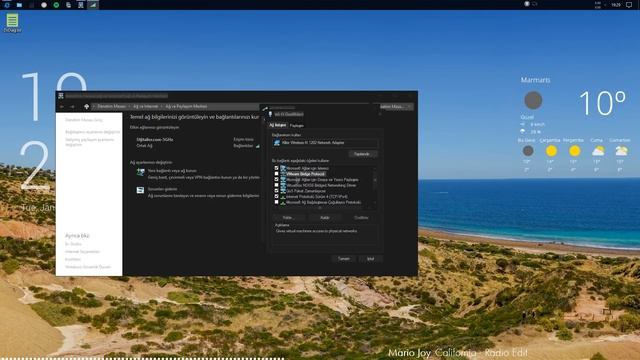Cancel the dialog with 'İptal'
Screen dimensions: 640x360
point(370,259)
